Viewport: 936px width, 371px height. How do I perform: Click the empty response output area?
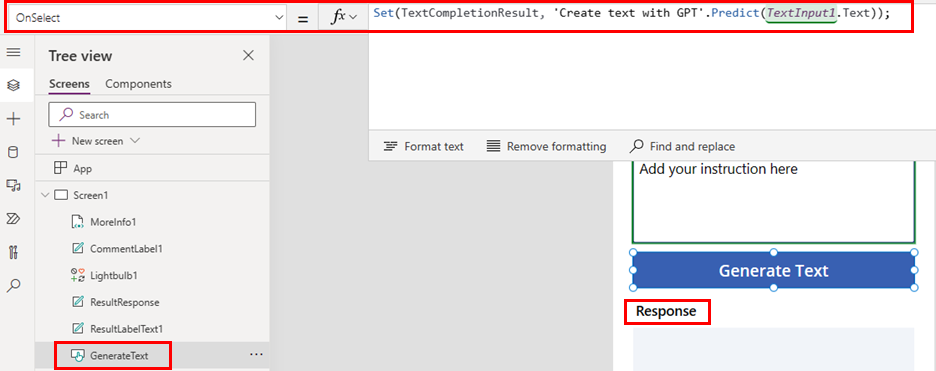click(774, 349)
